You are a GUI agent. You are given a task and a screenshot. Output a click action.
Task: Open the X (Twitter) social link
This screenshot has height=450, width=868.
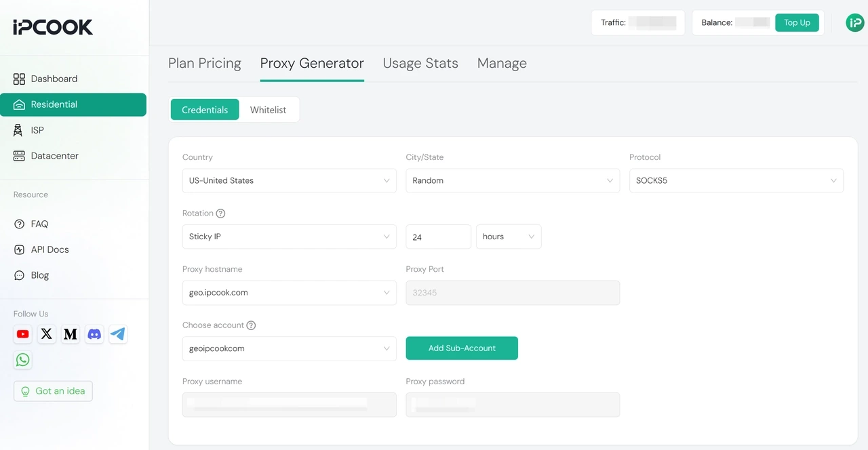coord(47,334)
